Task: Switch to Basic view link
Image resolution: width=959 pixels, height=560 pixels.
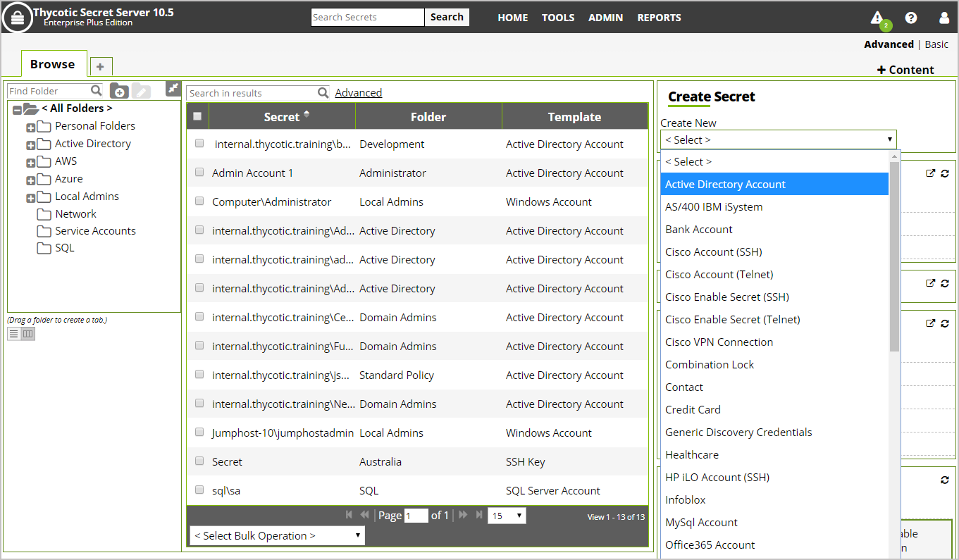Action: click(936, 44)
